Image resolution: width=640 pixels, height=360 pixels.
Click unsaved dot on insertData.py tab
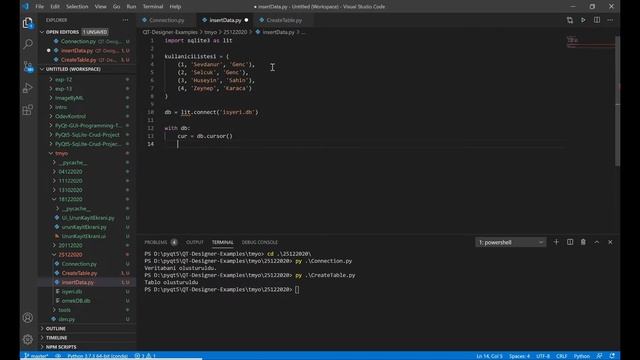[x=246, y=20]
